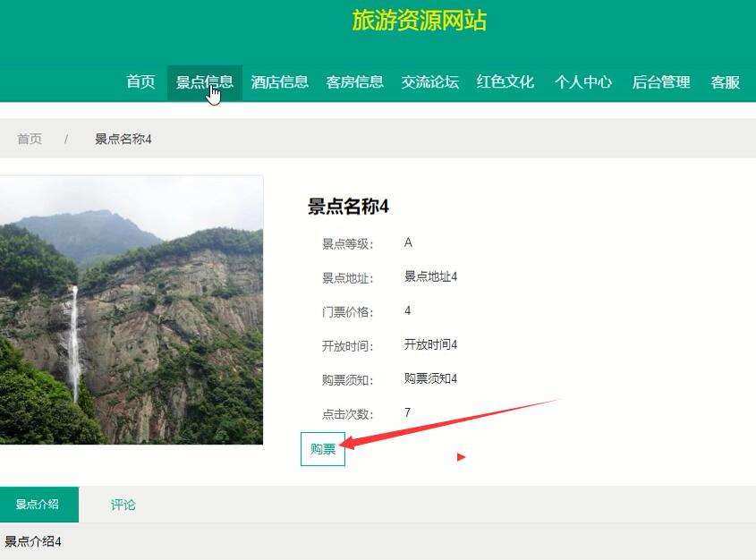
Task: Click the 门票价格: label
Action: [348, 312]
